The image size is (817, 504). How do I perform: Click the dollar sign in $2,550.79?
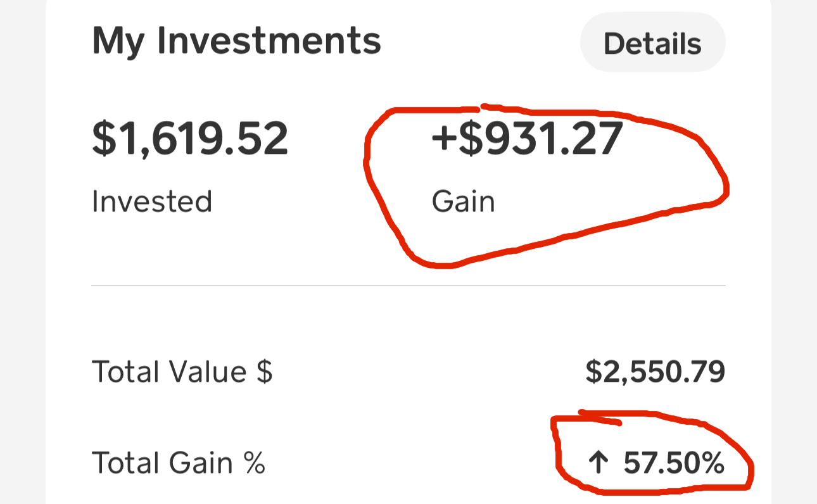[x=593, y=372]
